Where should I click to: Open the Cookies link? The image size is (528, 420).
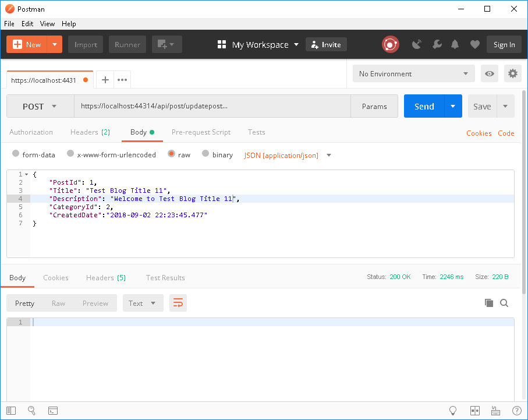pos(479,133)
